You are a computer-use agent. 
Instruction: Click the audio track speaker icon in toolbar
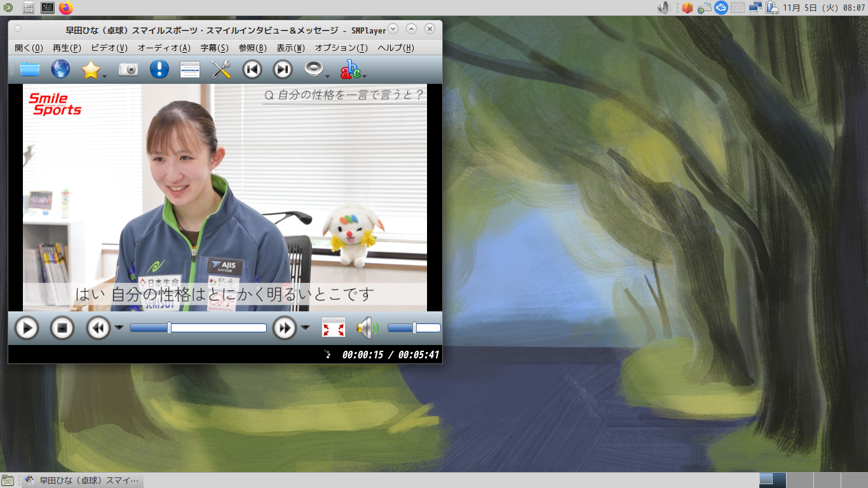(313, 69)
